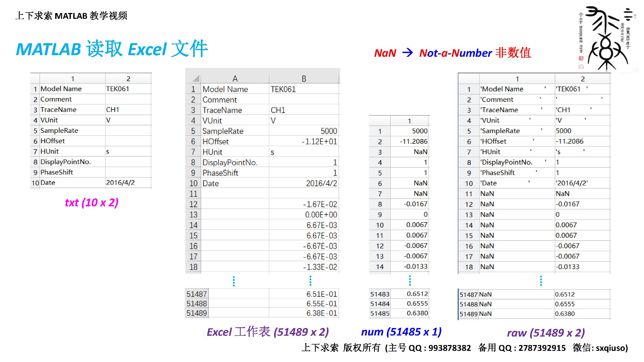Click column 2 header of raw table
Viewport: 644px width, 362px height.
click(x=582, y=79)
